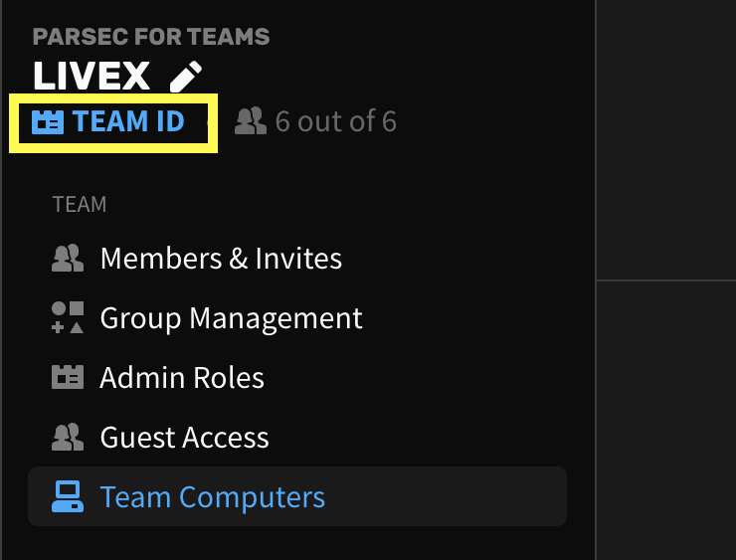Viewport: 736px width, 560px height.
Task: Go to Group Management section
Action: click(x=231, y=318)
